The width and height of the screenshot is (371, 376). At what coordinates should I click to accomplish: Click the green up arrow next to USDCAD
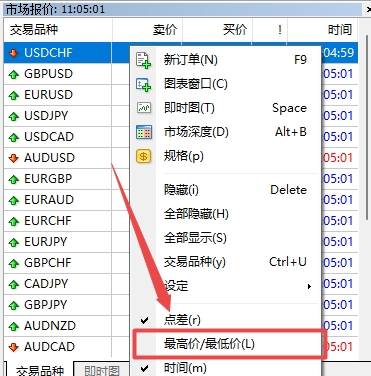click(14, 137)
